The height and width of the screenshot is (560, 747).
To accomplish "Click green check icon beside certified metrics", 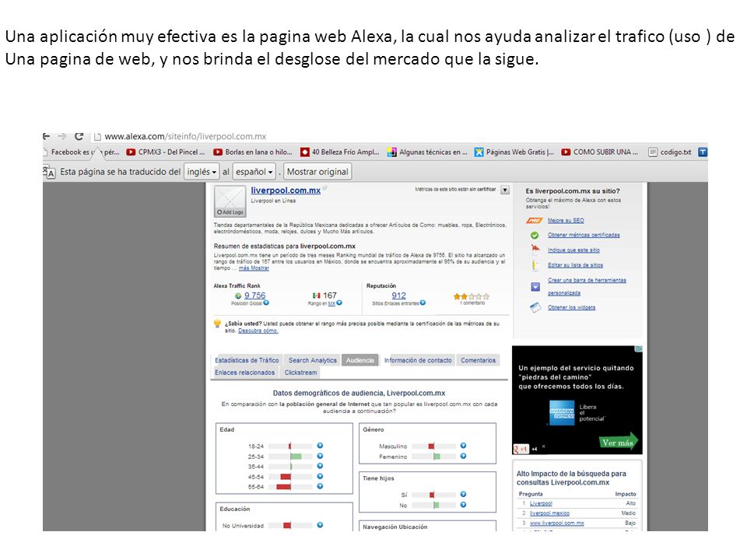I will (x=535, y=235).
